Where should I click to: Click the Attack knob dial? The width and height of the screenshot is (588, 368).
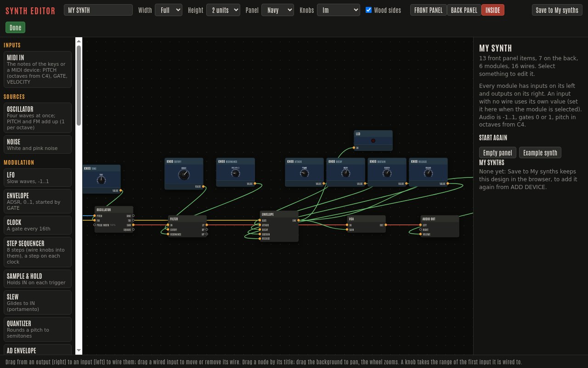tap(305, 173)
